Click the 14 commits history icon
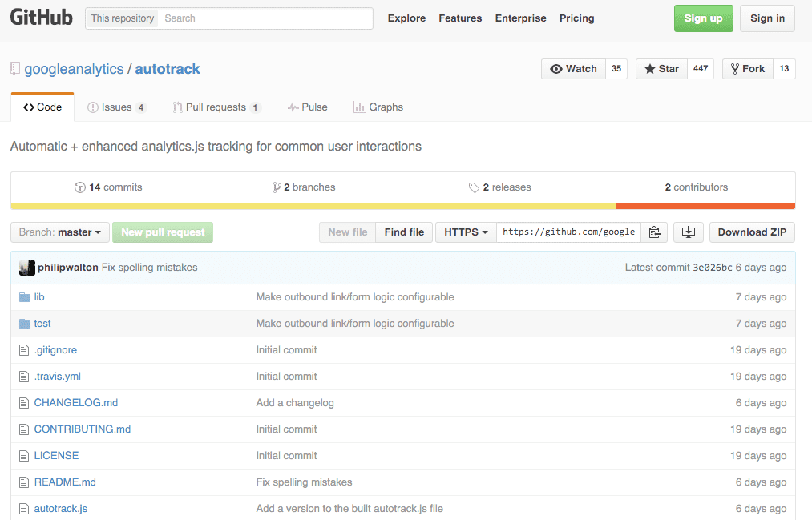Image resolution: width=812 pixels, height=520 pixels. coord(81,187)
